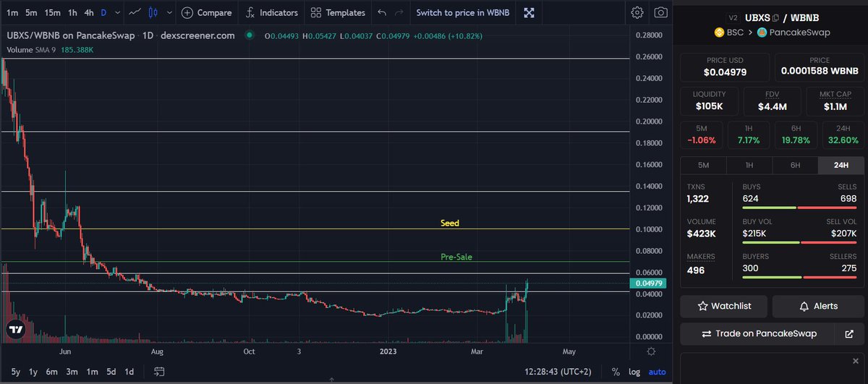Select the D daily interval
Viewport: 868px width, 384px height.
[103, 12]
